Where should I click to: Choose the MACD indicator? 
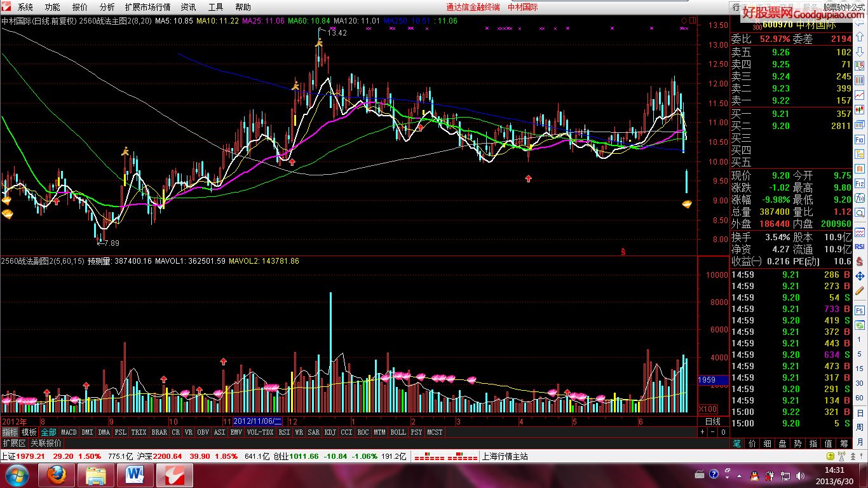click(69, 432)
